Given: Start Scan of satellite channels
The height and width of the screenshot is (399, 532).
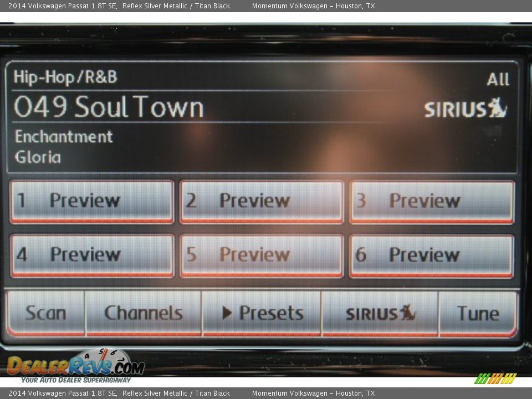Looking at the screenshot, I should click(45, 313).
